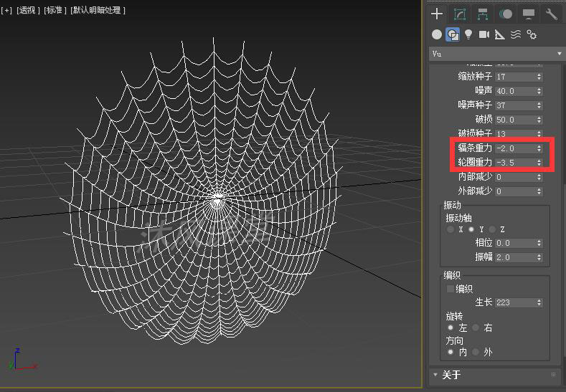Image resolution: width=566 pixels, height=392 pixels.
Task: Open the Vu category dropdown
Action: click(496, 54)
